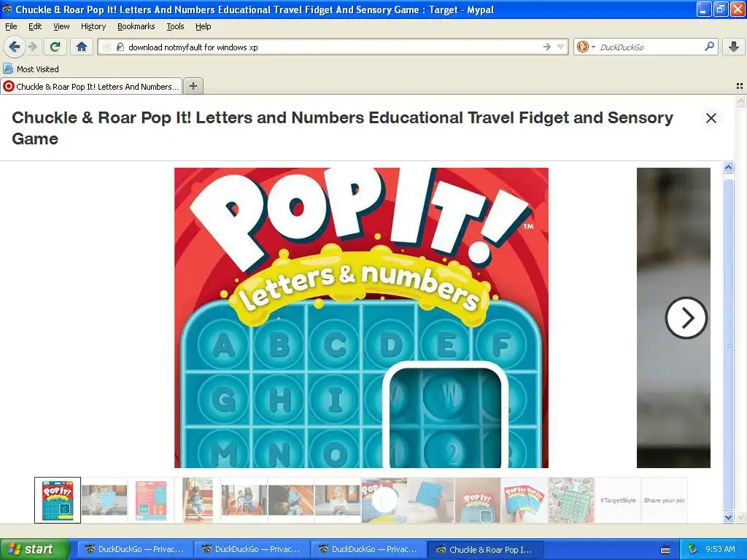Click the go arrow in the address bar
This screenshot has width=747, height=560.
546,47
